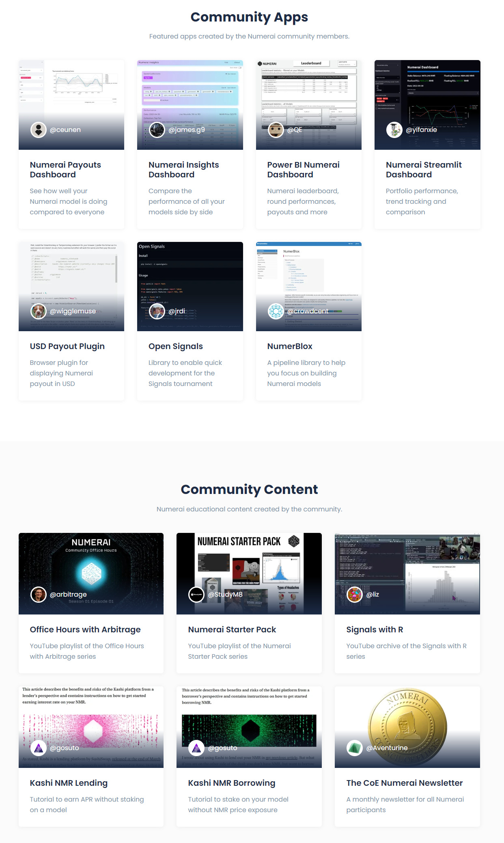This screenshot has height=843, width=504.
Task: Open Power BI Numerai Dashboard title link
Action: coord(304,170)
